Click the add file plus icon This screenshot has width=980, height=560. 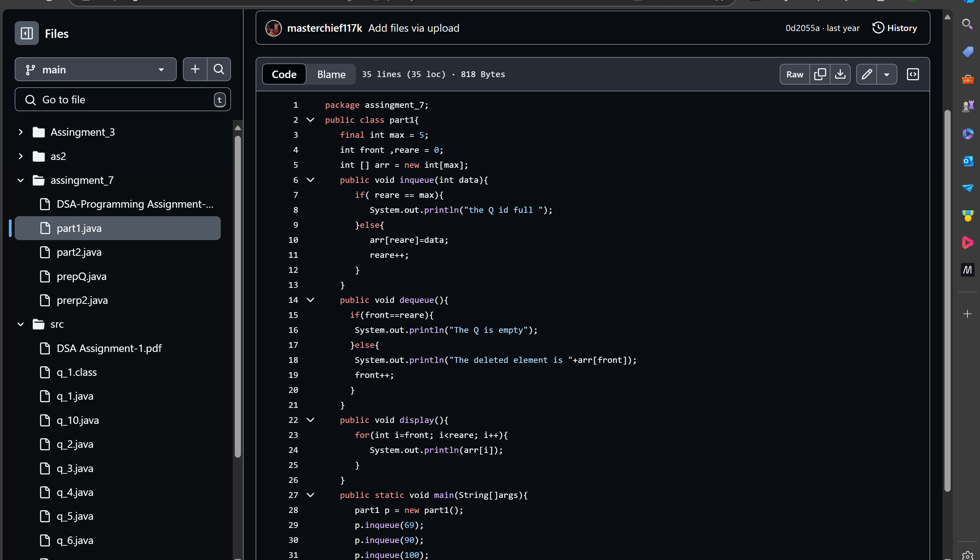(195, 69)
